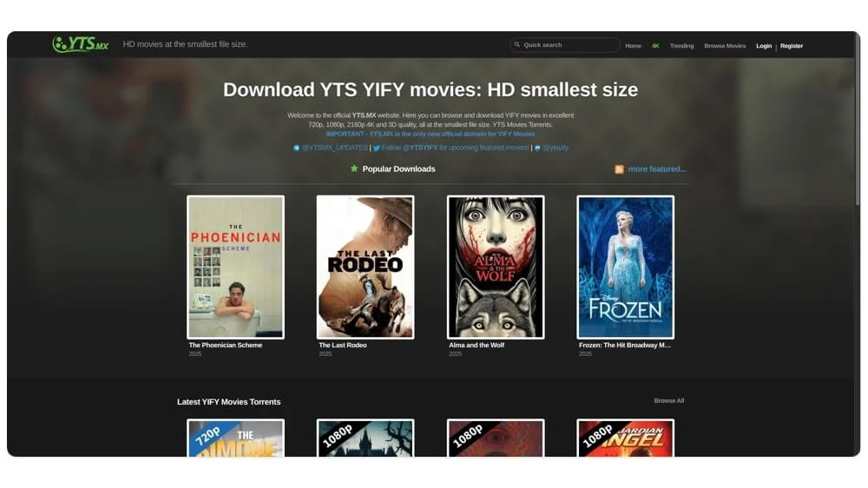Open Alma and the Wolf poster
This screenshot has height=488, width=868.
(496, 267)
